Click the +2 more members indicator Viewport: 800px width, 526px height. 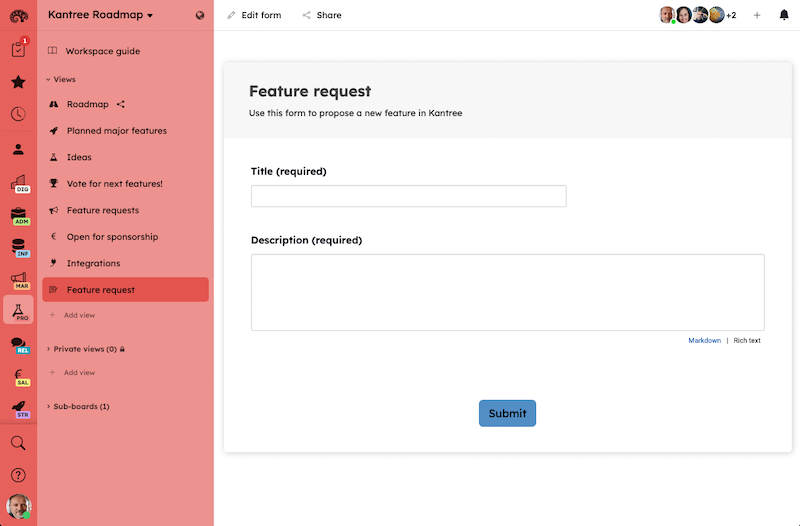pos(731,15)
